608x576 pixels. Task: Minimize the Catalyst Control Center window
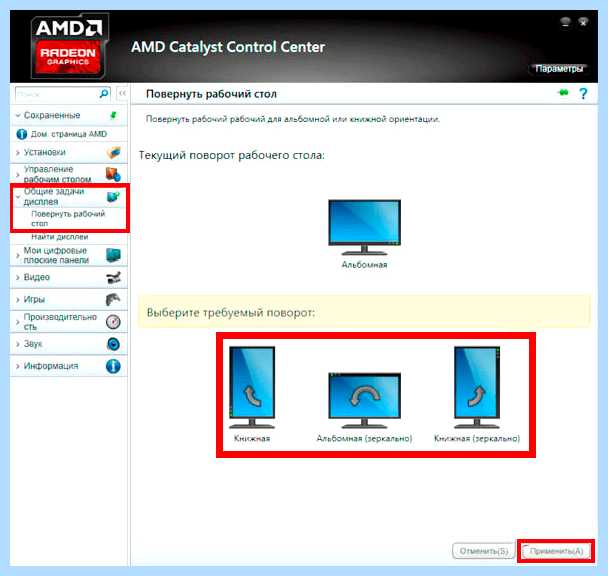click(565, 22)
